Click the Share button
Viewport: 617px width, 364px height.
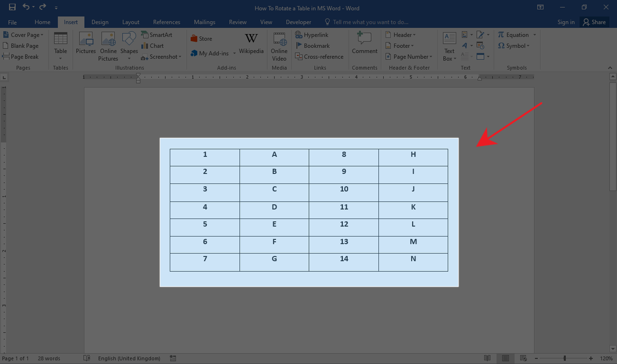click(x=594, y=22)
